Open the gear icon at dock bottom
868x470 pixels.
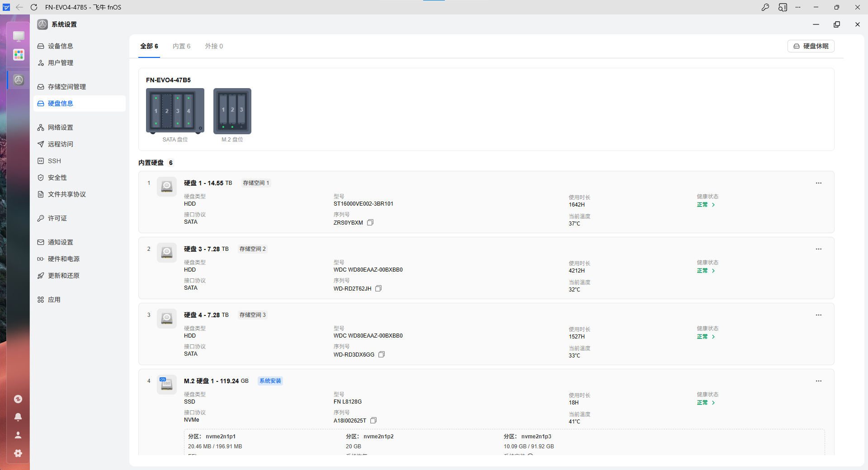18,453
